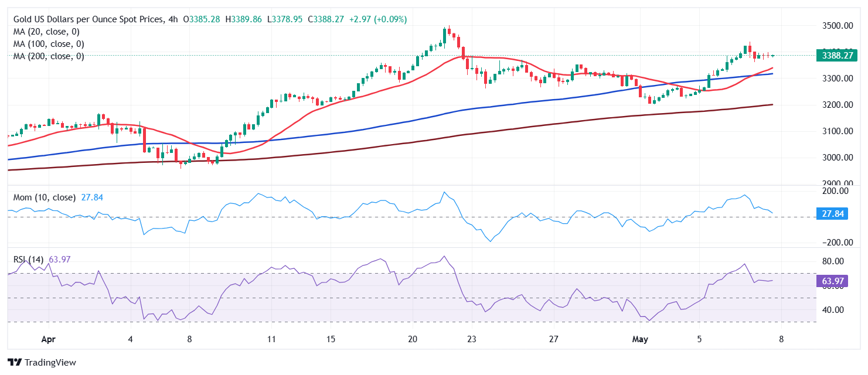The image size is (868, 375).
Task: Click the 20 date marker on time axis
Action: pos(413,339)
